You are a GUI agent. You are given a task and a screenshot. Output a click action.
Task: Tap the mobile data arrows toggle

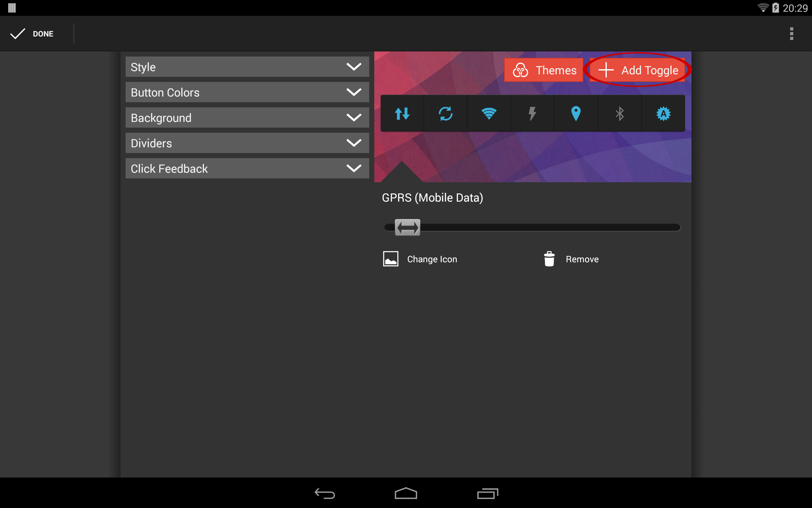tap(402, 114)
